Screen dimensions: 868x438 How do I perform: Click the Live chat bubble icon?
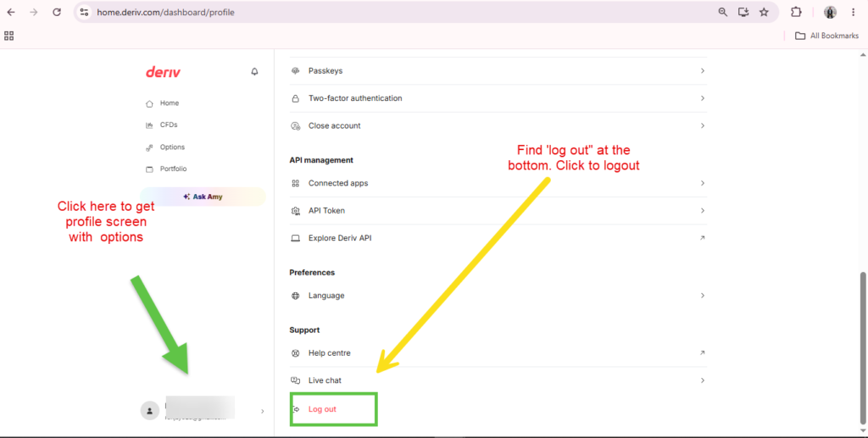(x=296, y=380)
